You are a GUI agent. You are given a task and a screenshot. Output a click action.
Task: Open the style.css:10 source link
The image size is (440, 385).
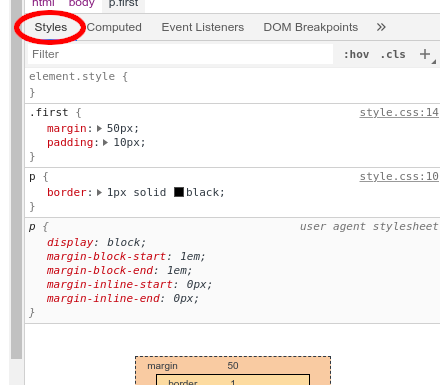click(x=399, y=177)
